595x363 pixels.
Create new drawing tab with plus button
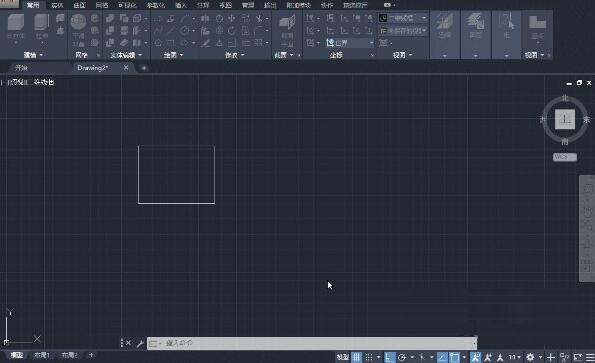[x=143, y=68]
